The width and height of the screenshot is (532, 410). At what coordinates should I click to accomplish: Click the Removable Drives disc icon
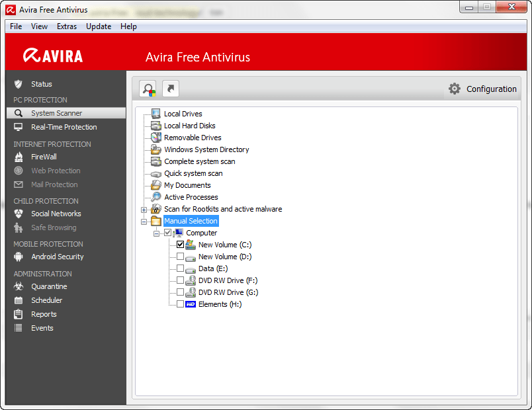(156, 138)
